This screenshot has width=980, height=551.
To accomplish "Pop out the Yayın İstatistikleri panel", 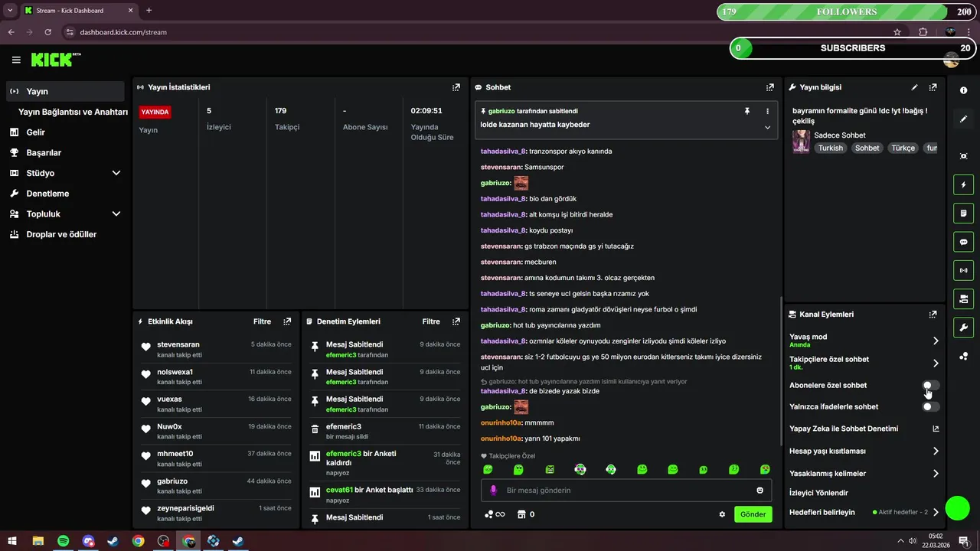I will coord(456,87).
